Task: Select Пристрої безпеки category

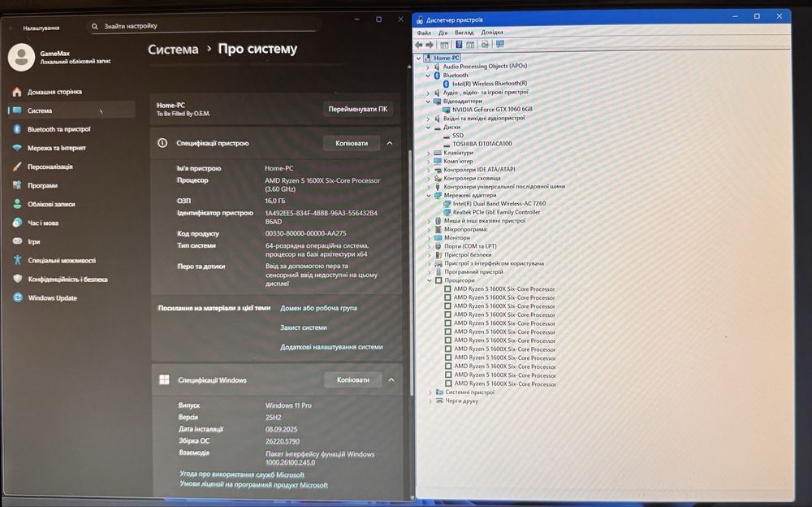Action: tap(468, 254)
